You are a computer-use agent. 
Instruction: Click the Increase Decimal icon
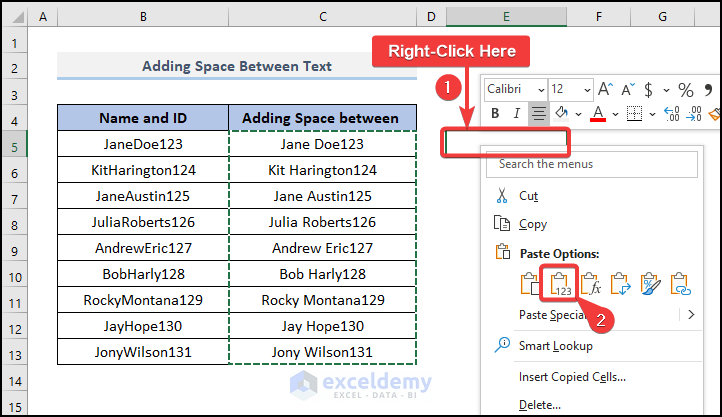point(671,114)
